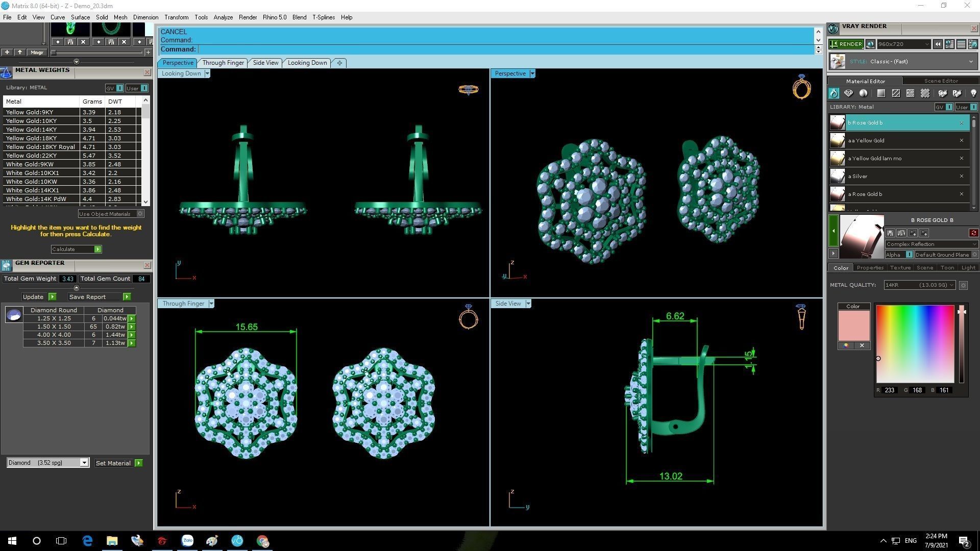Image resolution: width=980 pixels, height=551 pixels.
Task: Switch to the Scene Editor tab
Action: click(x=941, y=81)
